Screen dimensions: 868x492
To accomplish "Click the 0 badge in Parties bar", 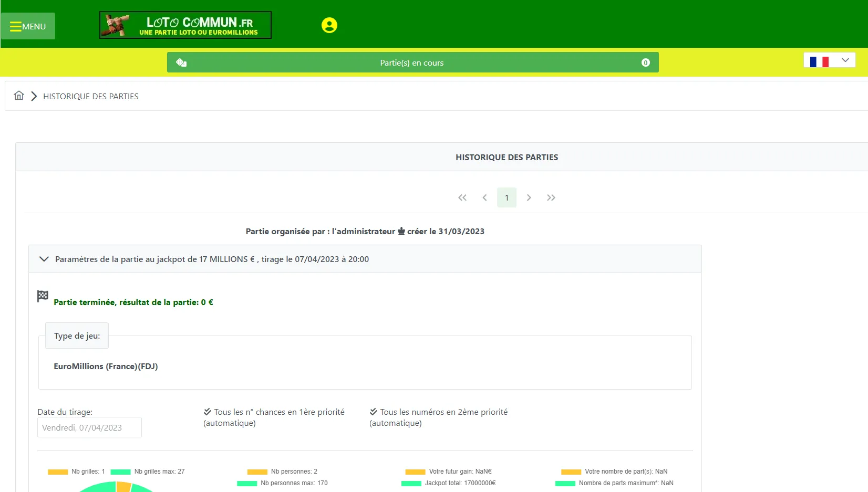I will coord(646,62).
